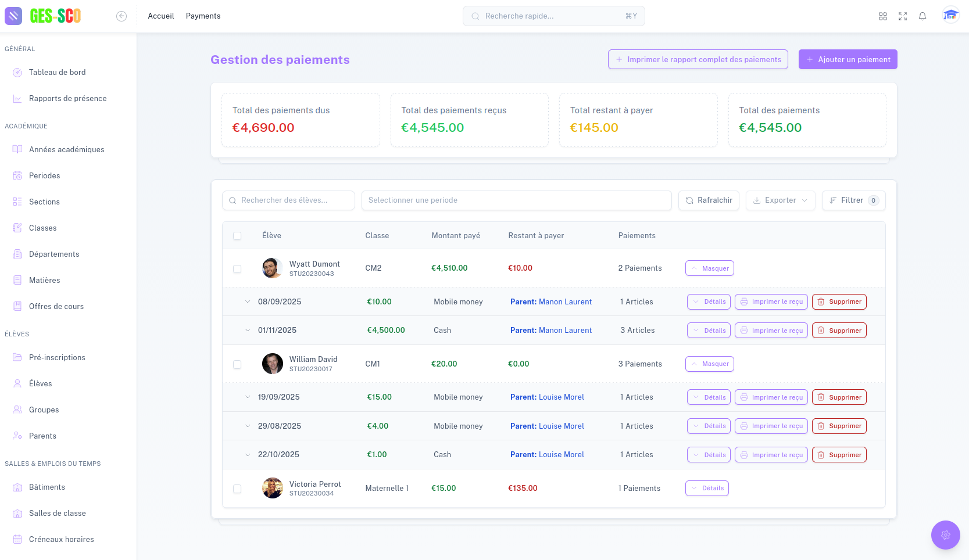Open Rapports de présence from sidebar
The height and width of the screenshot is (560, 969).
pyautogui.click(x=67, y=98)
